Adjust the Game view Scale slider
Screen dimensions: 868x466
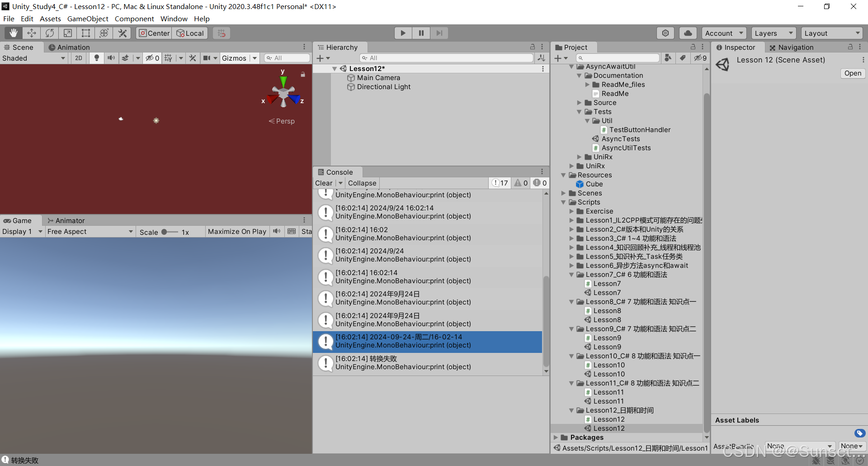(x=170, y=232)
